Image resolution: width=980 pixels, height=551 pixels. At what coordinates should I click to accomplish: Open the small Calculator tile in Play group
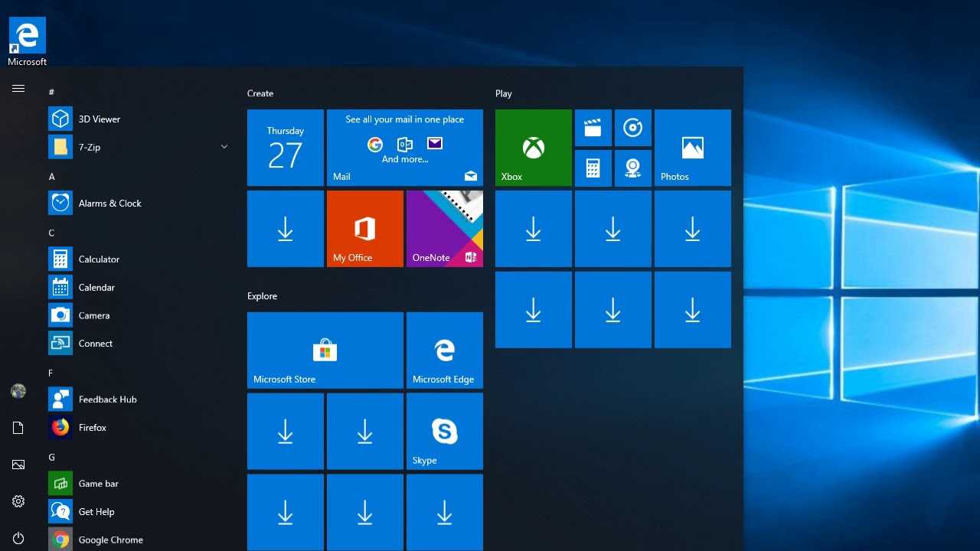(593, 168)
